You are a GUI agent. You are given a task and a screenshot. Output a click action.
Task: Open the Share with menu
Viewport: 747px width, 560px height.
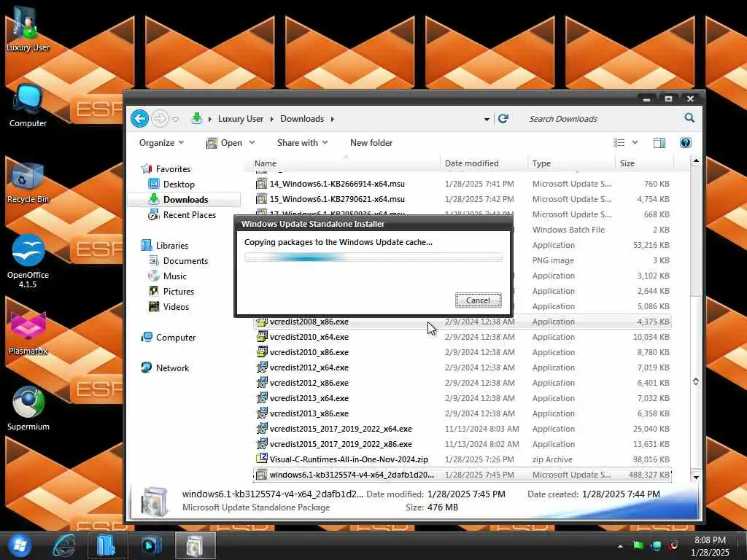click(303, 143)
